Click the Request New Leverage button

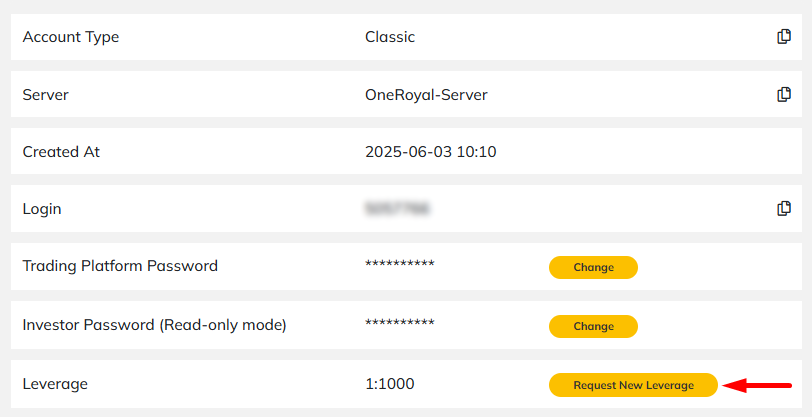click(x=633, y=385)
